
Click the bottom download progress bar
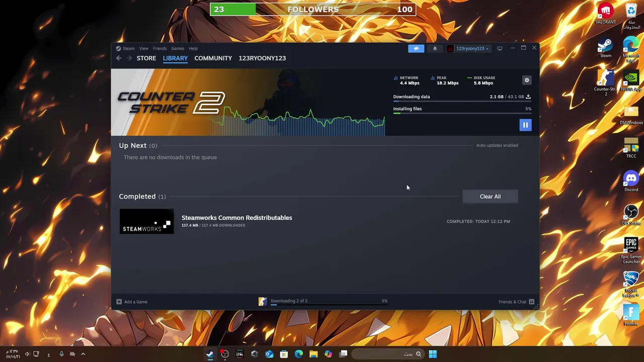tap(329, 305)
